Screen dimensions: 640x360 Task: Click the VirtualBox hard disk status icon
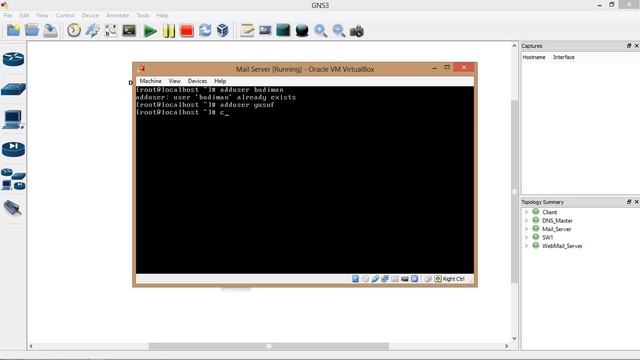(356, 279)
